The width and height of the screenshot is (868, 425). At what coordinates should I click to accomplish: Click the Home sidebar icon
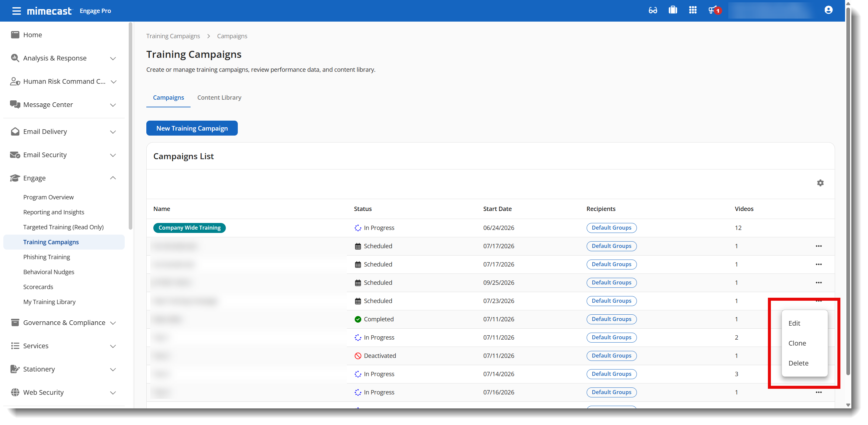[15, 35]
